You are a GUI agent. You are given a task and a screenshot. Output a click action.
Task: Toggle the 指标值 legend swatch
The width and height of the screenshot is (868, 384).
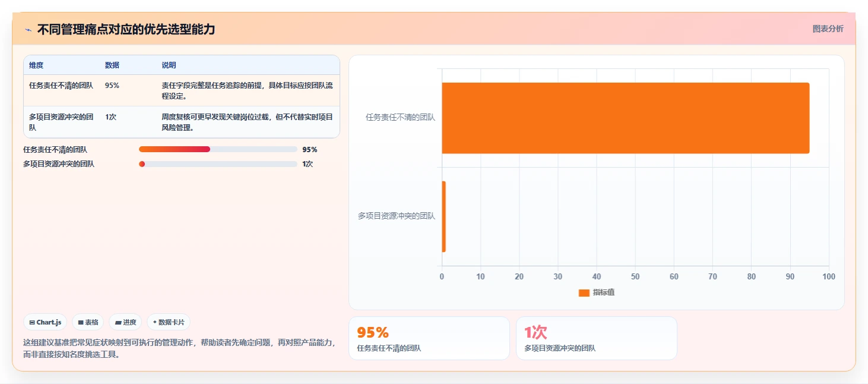584,292
